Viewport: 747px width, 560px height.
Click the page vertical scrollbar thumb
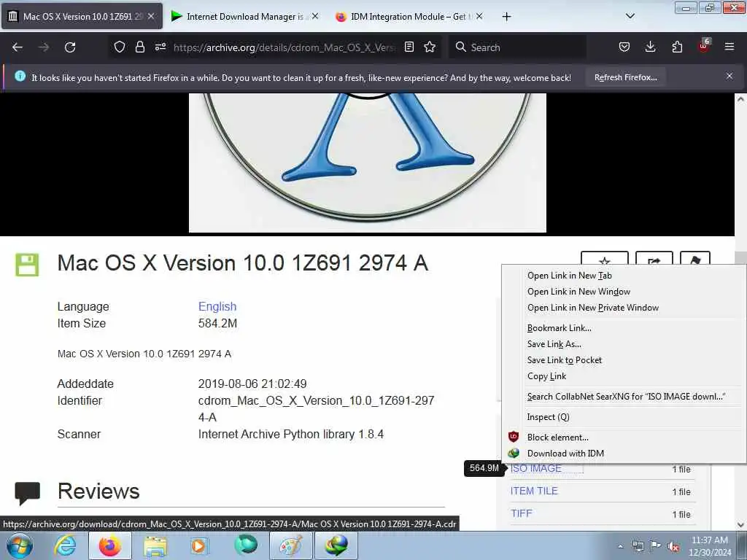(740, 257)
